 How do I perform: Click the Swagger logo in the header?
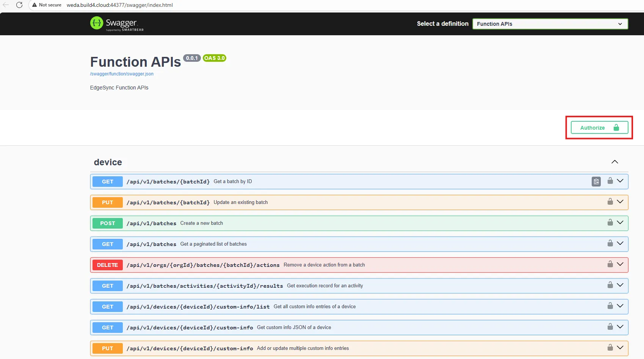[117, 24]
